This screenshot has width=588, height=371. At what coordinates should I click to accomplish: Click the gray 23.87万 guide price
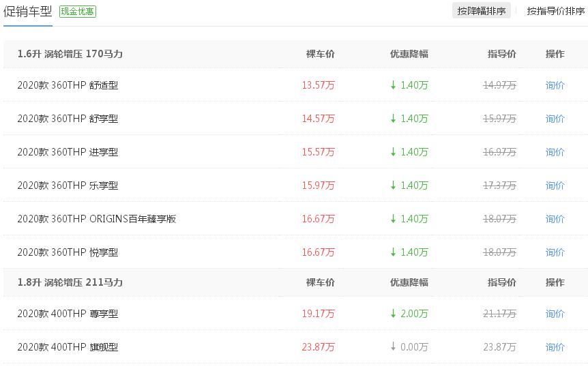point(499,347)
